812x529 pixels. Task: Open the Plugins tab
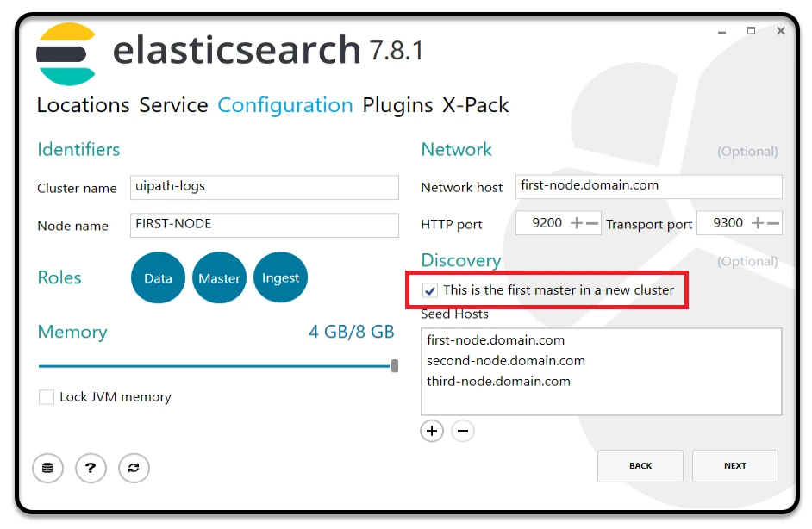point(397,105)
